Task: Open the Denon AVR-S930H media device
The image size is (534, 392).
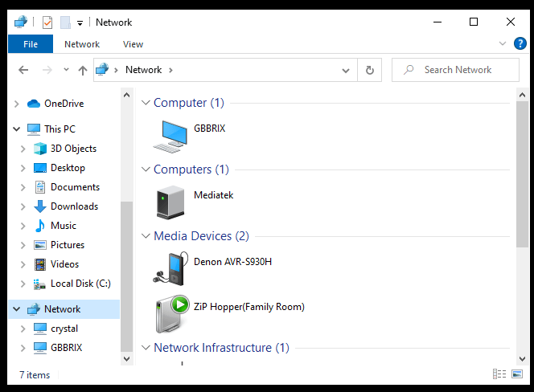Action: (170, 269)
